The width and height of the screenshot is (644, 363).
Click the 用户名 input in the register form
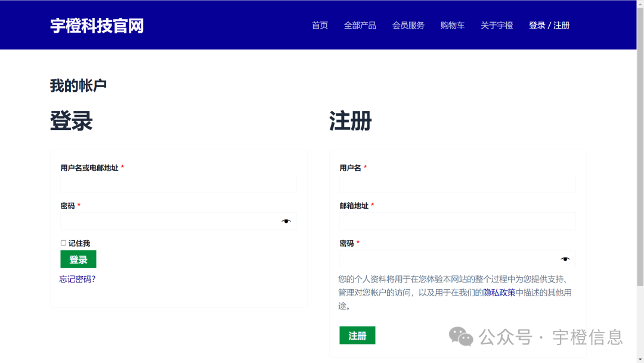(457, 183)
